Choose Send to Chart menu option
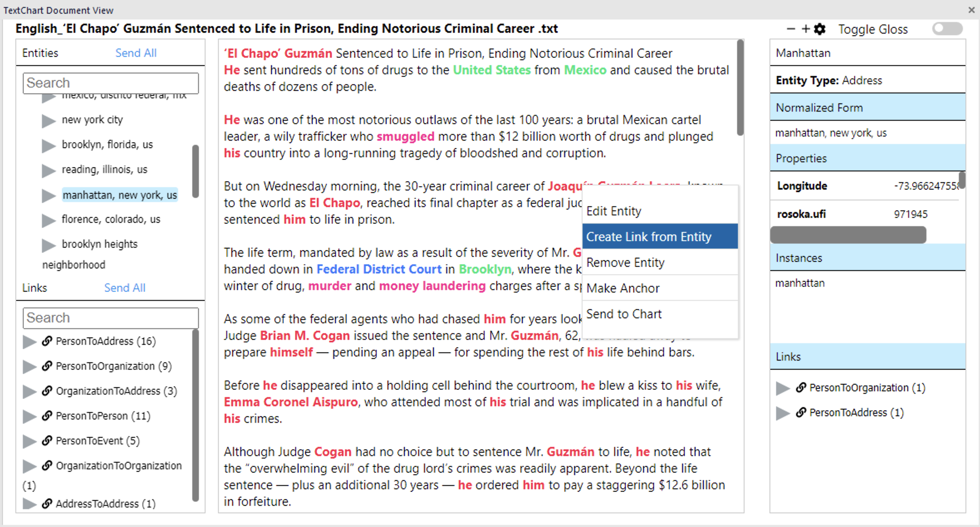This screenshot has height=527, width=980. point(660,314)
